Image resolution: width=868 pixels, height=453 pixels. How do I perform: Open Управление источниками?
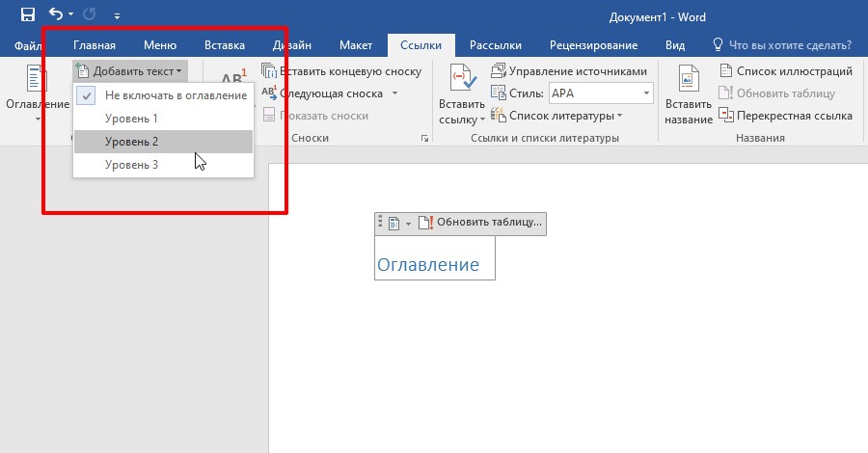(569, 71)
